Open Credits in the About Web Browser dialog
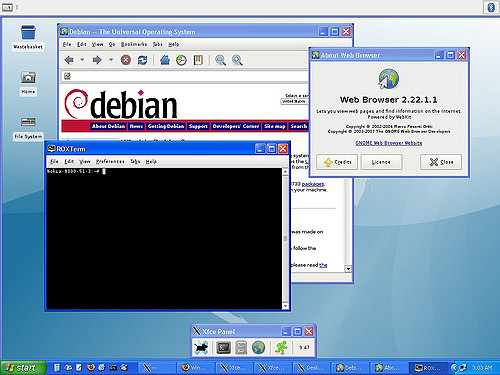This screenshot has width=500, height=375. [x=337, y=162]
